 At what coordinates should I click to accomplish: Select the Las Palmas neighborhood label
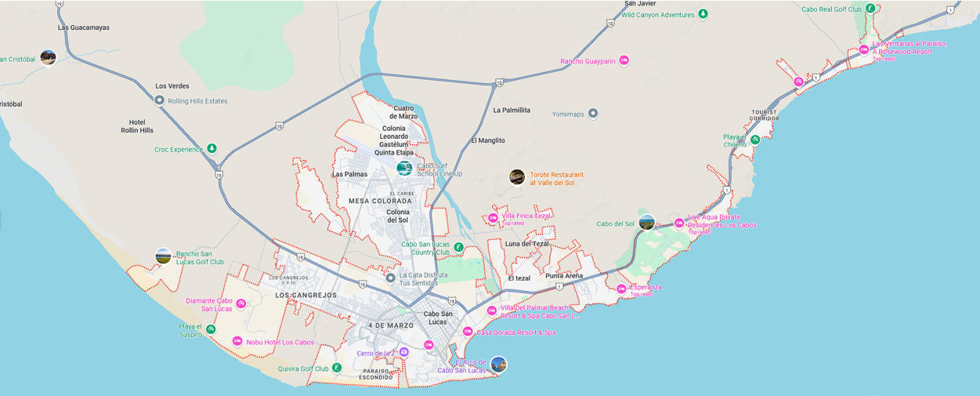pyautogui.click(x=350, y=174)
